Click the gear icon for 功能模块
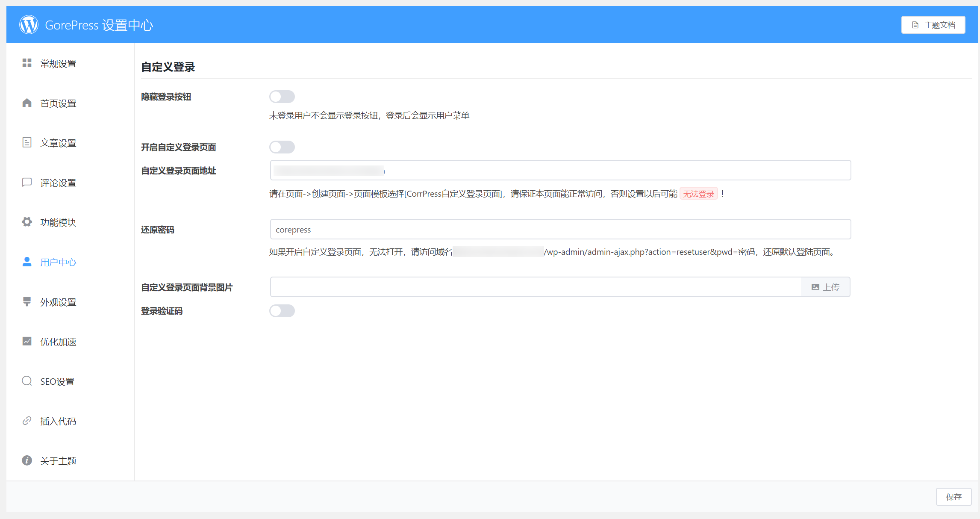The height and width of the screenshot is (519, 980). pos(27,222)
